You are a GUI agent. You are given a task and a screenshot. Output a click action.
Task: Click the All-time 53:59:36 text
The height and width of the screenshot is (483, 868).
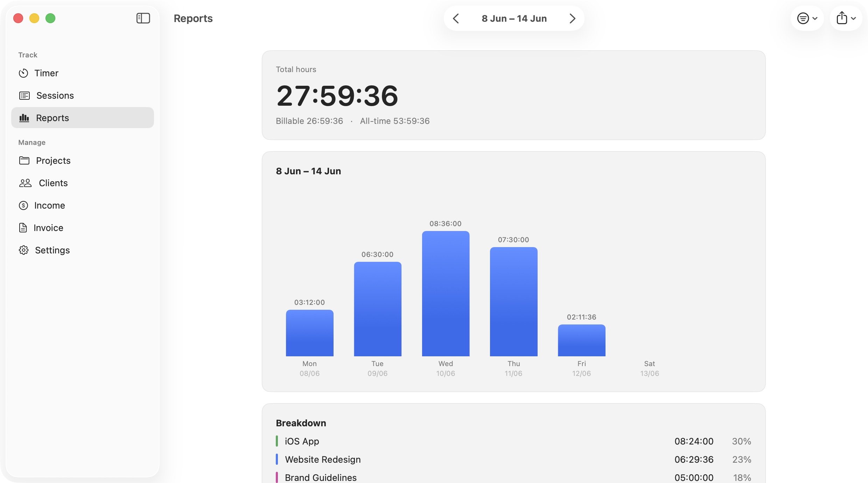tap(395, 121)
